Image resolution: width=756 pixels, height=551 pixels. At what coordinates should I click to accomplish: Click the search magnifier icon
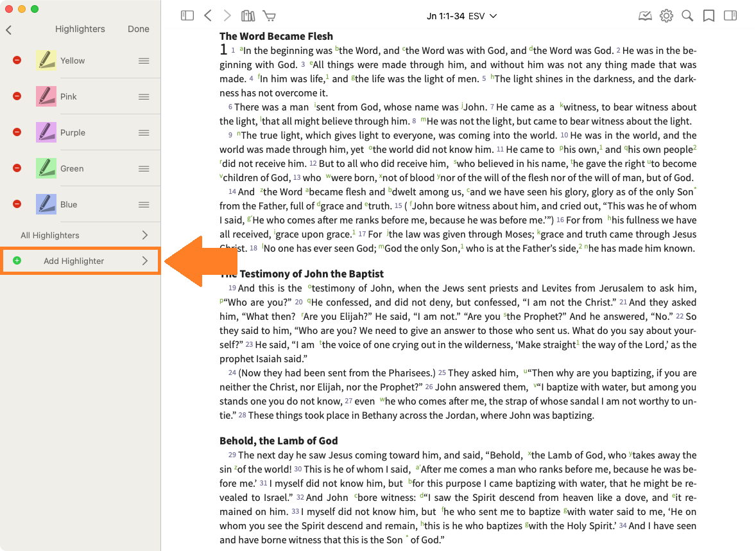point(687,16)
